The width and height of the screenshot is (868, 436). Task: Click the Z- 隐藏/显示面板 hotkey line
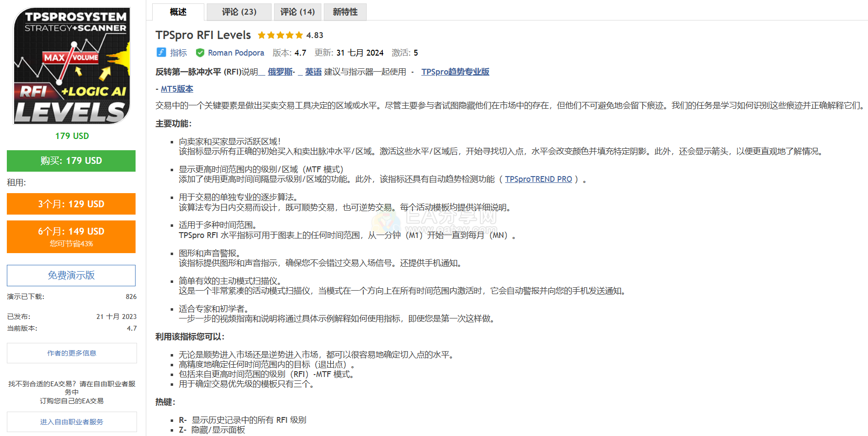(x=212, y=430)
